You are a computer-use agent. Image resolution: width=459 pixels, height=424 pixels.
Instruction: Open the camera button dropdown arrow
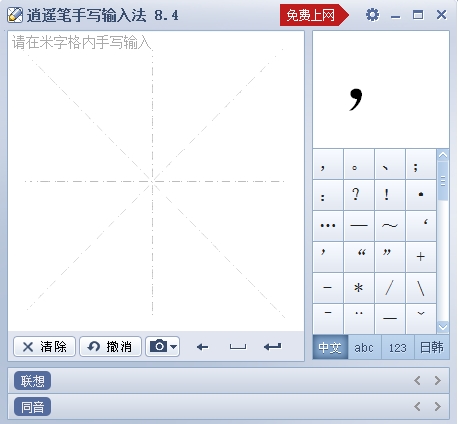pos(173,347)
